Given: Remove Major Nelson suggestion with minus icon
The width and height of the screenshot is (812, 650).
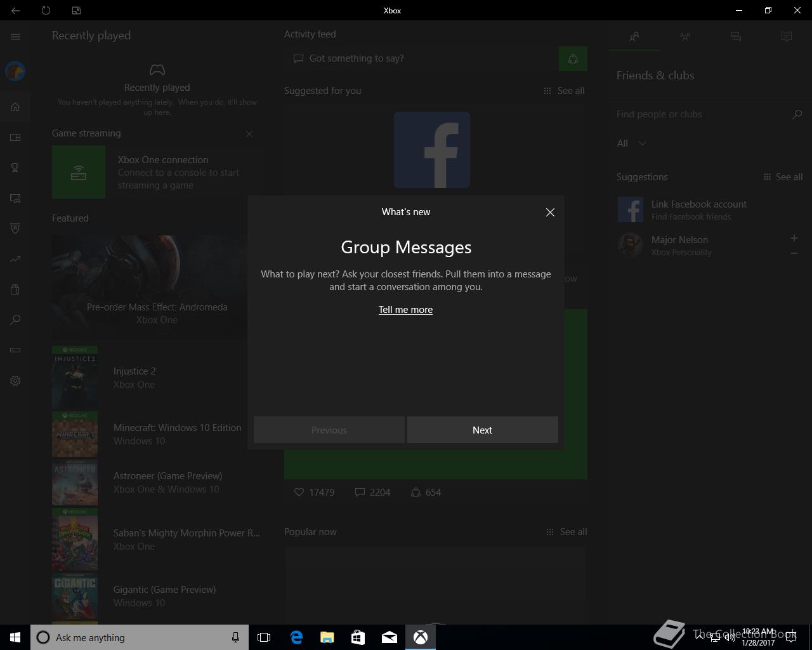Looking at the screenshot, I should [x=794, y=253].
